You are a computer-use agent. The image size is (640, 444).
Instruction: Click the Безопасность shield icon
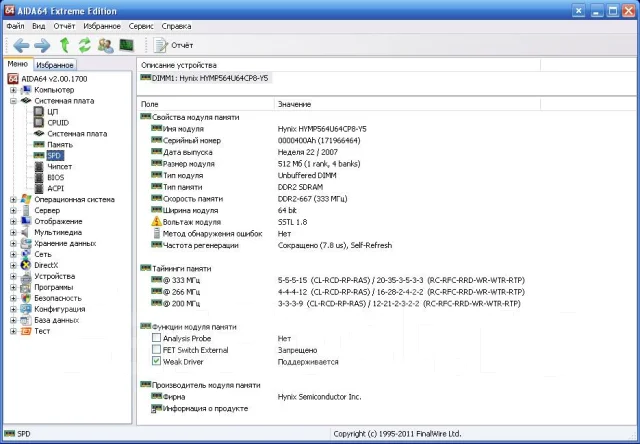tap(26, 298)
